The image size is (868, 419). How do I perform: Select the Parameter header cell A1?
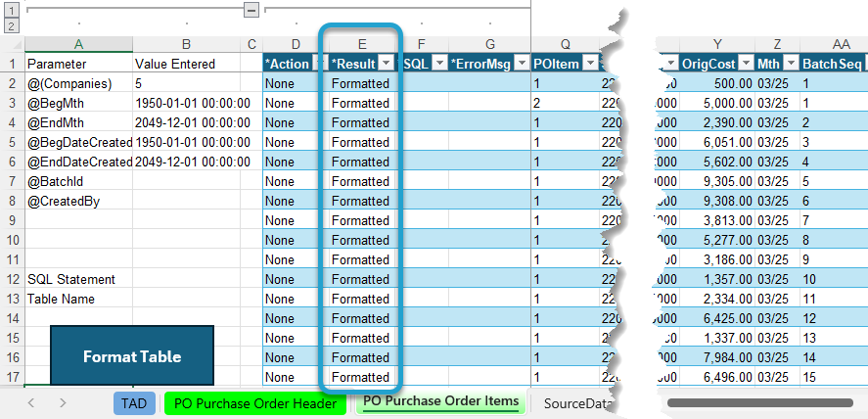(x=78, y=64)
